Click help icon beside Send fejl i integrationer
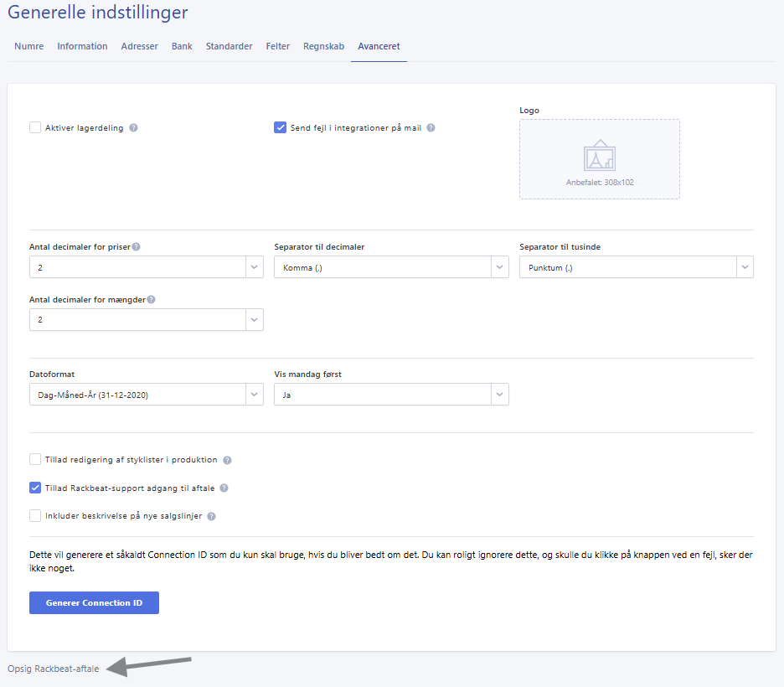Image resolution: width=784 pixels, height=687 pixels. (x=431, y=128)
